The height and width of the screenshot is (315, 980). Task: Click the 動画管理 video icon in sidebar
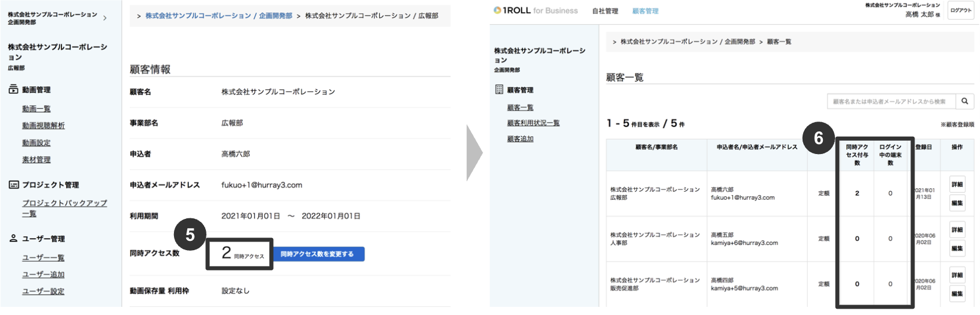pyautogui.click(x=13, y=90)
